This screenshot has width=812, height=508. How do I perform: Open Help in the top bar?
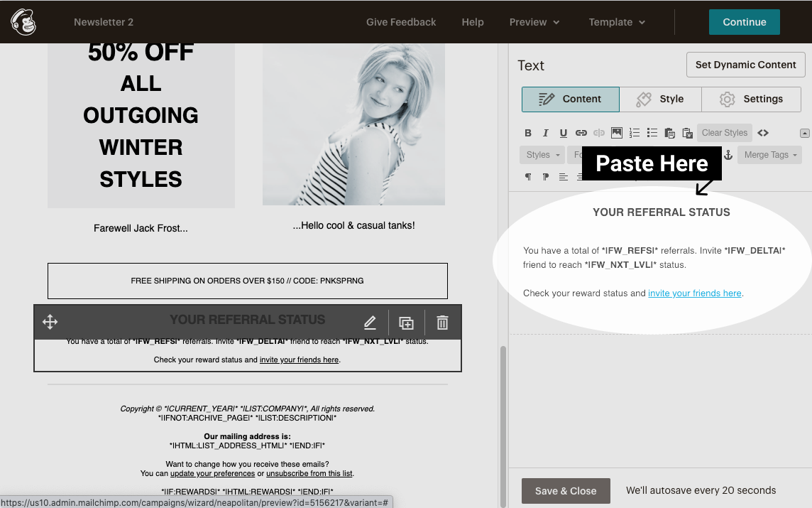[x=472, y=22]
